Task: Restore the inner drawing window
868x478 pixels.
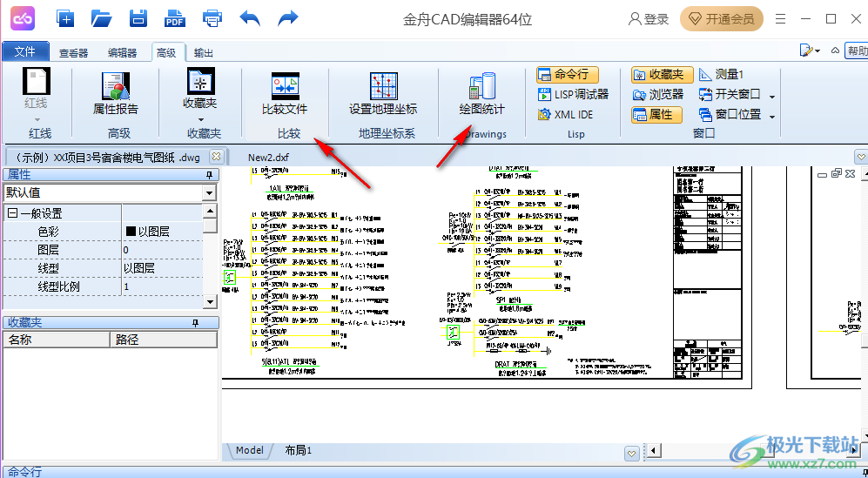Action: click(x=837, y=174)
